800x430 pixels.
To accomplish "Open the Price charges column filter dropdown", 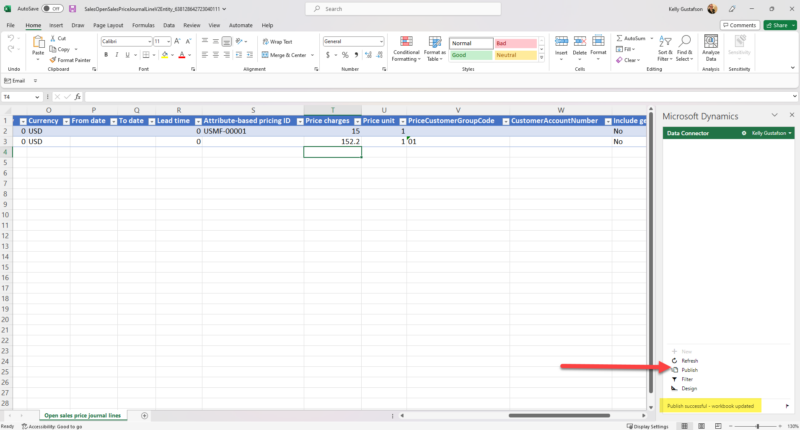I will 355,121.
